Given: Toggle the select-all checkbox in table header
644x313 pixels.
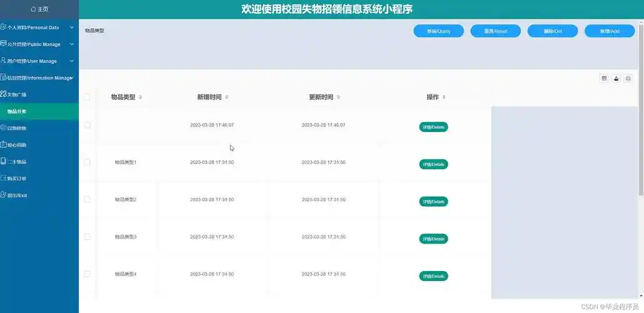Looking at the screenshot, I should pyautogui.click(x=87, y=97).
